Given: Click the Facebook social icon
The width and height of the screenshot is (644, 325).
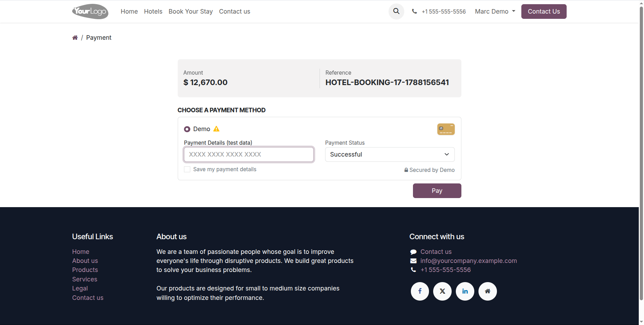Looking at the screenshot, I should (420, 291).
